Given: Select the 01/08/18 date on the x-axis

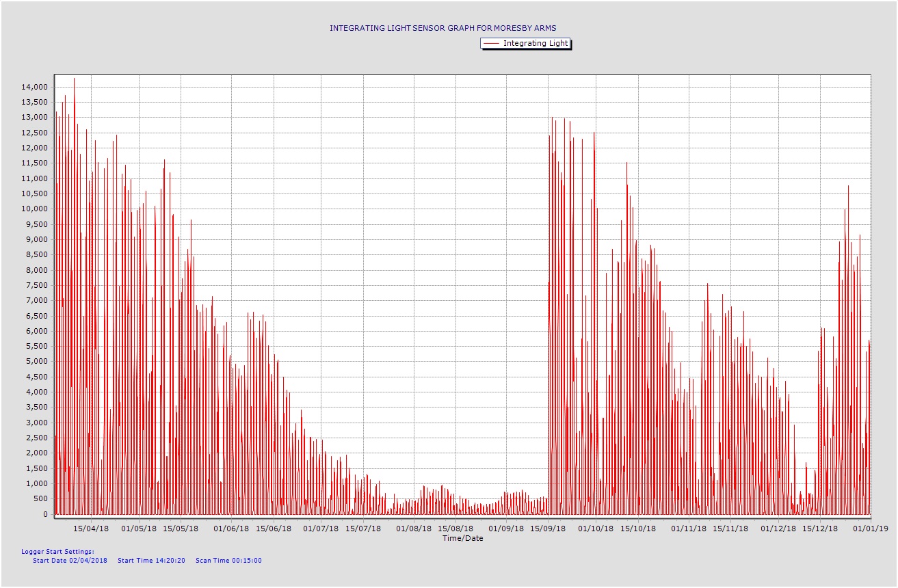Looking at the screenshot, I should pyautogui.click(x=414, y=529).
